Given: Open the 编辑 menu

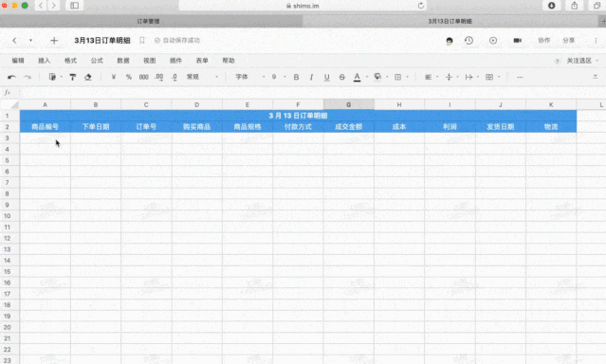Looking at the screenshot, I should 18,61.
